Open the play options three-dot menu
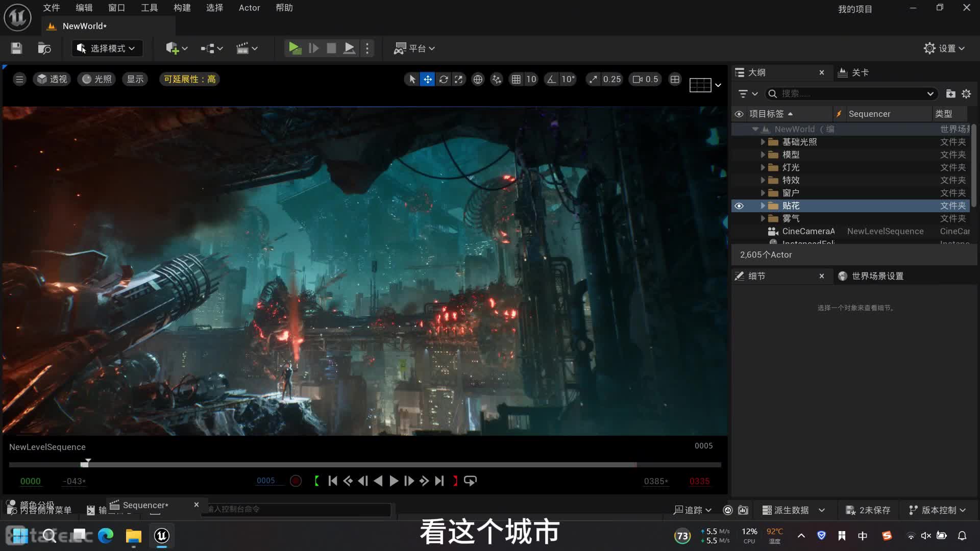This screenshot has height=551, width=980. [367, 48]
